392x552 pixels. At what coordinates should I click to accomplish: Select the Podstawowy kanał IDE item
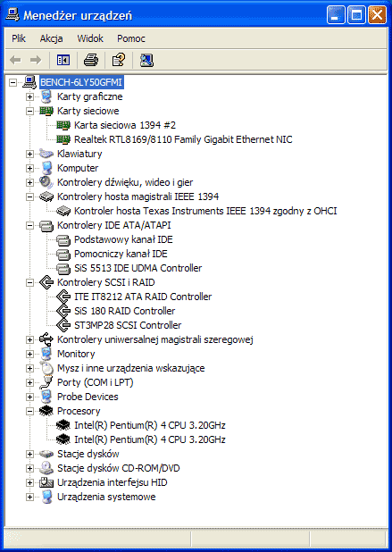coord(123,239)
